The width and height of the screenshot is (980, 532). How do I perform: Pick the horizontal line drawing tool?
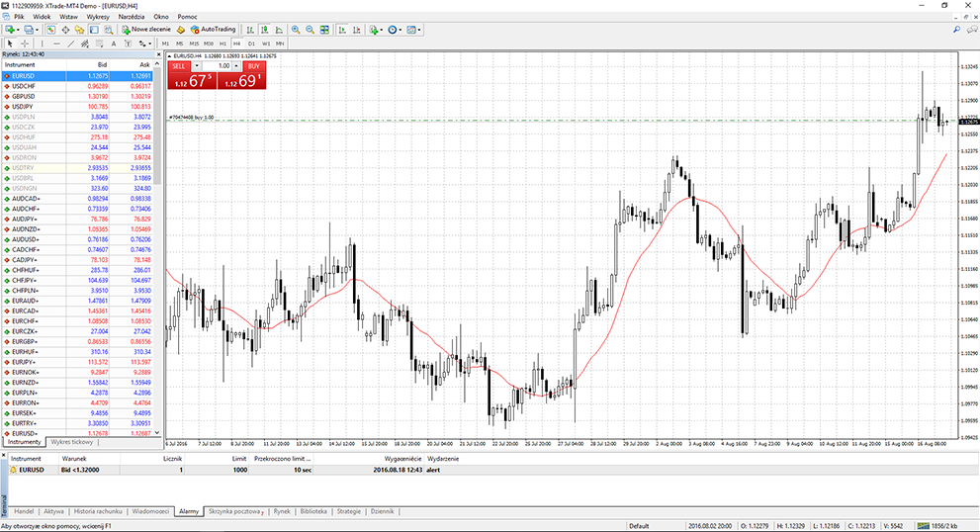pyautogui.click(x=56, y=44)
